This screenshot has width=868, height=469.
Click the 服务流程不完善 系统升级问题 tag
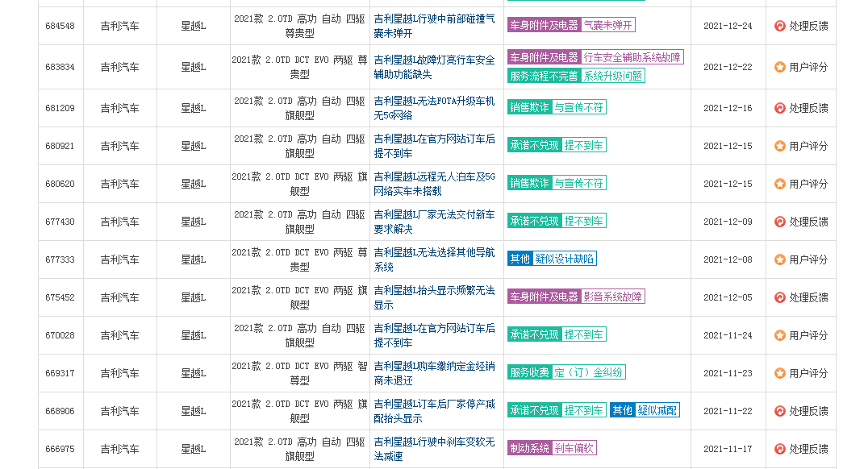tap(576, 76)
